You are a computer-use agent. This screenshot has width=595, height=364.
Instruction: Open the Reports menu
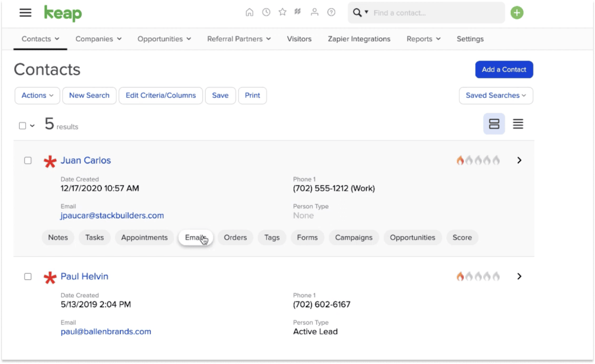point(423,38)
